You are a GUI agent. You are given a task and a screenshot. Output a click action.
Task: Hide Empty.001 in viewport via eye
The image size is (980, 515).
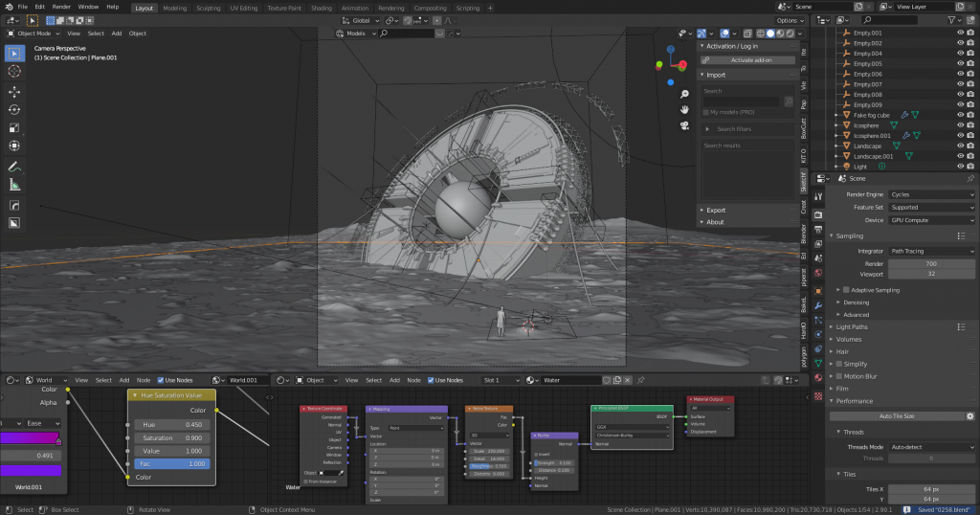tap(960, 33)
